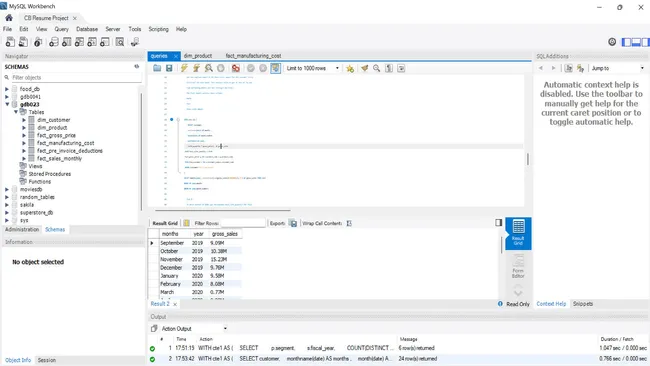Save the script with floppy disk icon

click(169, 68)
